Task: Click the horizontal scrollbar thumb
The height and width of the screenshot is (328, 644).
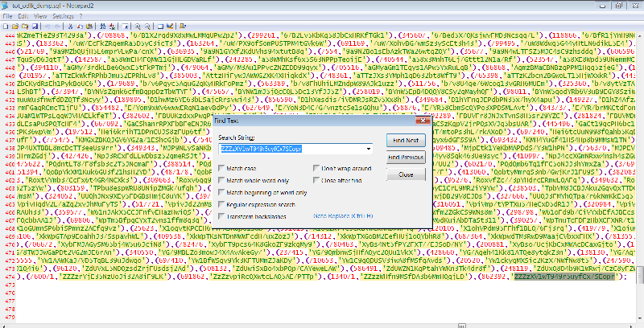Action: click(x=462, y=326)
